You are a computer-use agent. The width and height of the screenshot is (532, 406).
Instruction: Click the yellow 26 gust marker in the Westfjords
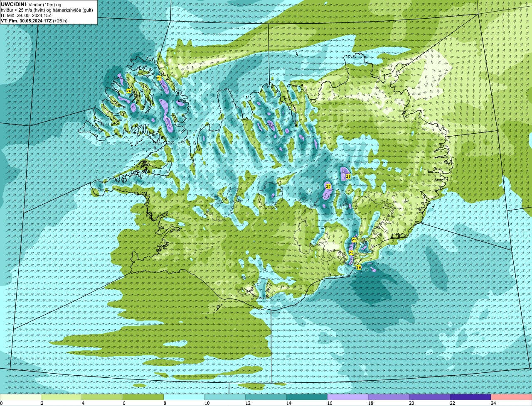pyautogui.click(x=129, y=91)
